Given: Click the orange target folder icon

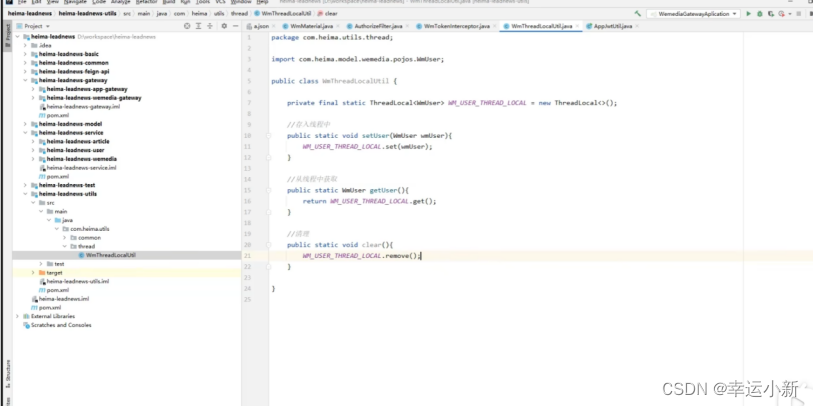Looking at the screenshot, I should coord(42,273).
